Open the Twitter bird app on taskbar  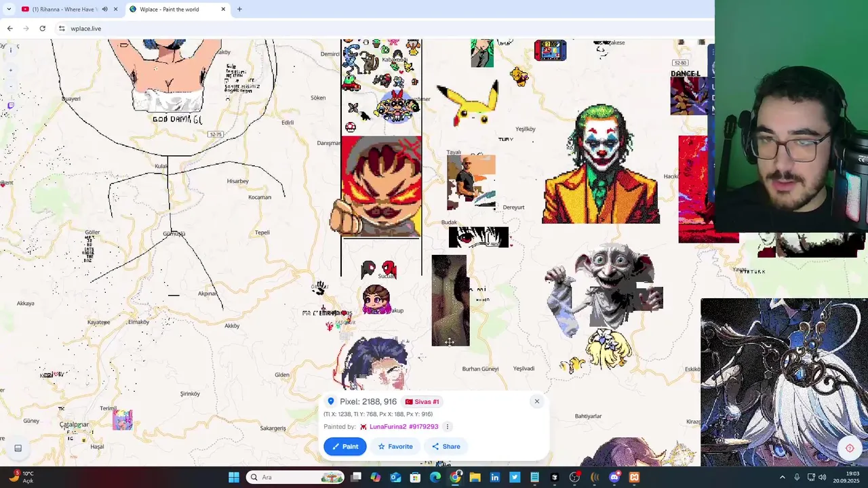pyautogui.click(x=515, y=477)
